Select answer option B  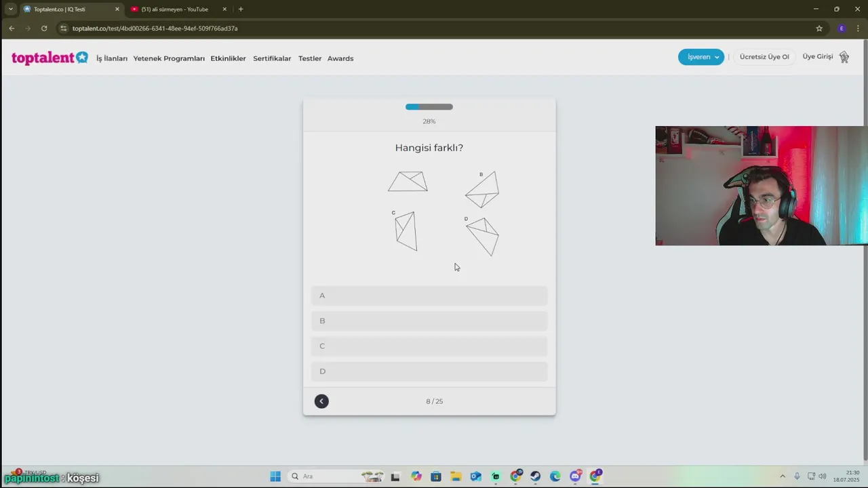click(429, 321)
